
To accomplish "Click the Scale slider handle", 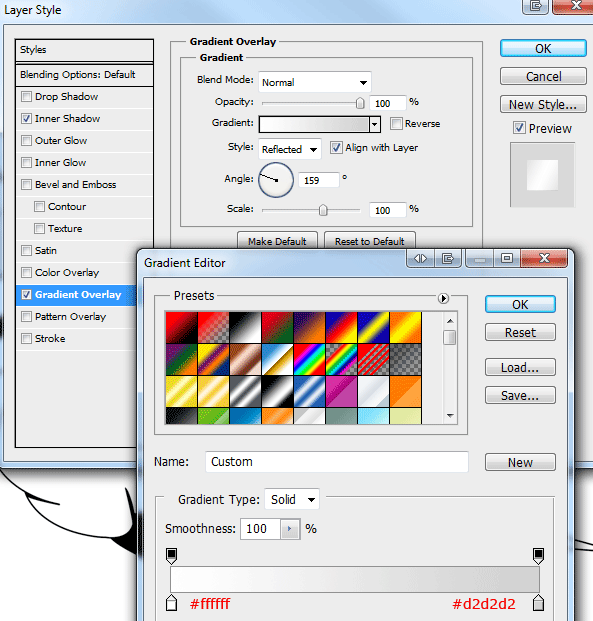I will coord(323,210).
